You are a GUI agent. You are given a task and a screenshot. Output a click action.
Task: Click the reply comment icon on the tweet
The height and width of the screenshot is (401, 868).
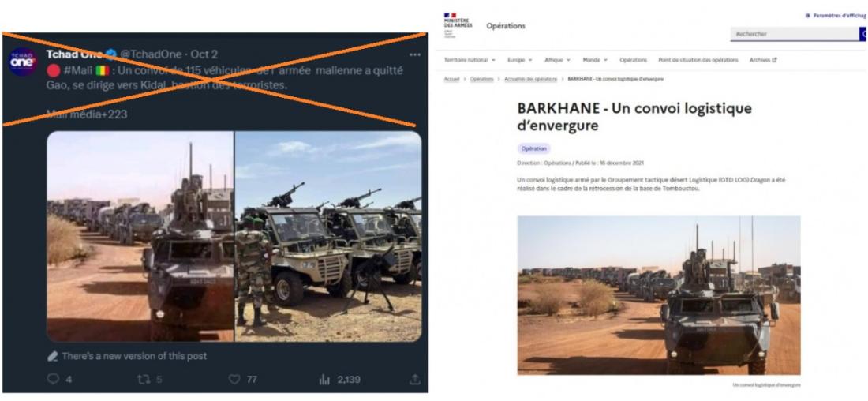coord(53,380)
